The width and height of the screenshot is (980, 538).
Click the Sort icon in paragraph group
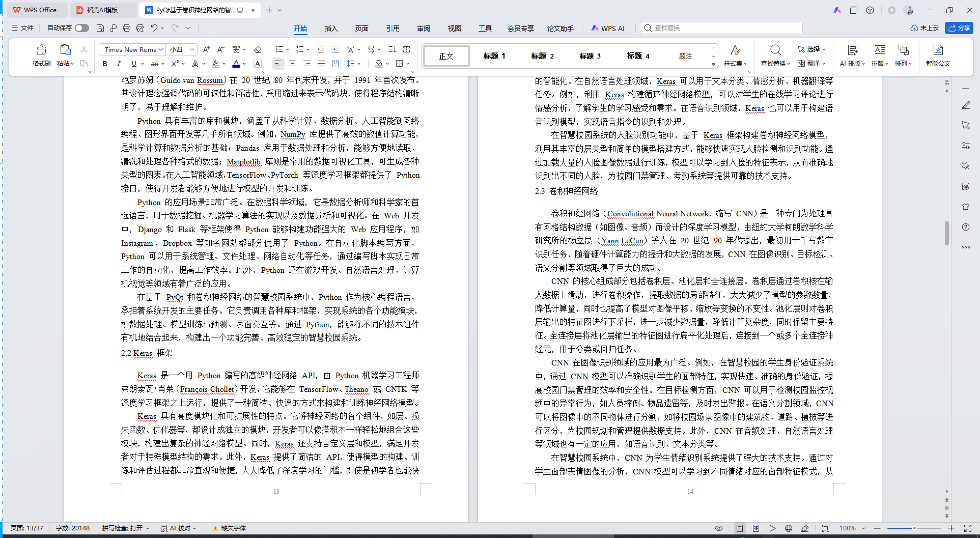click(392, 49)
